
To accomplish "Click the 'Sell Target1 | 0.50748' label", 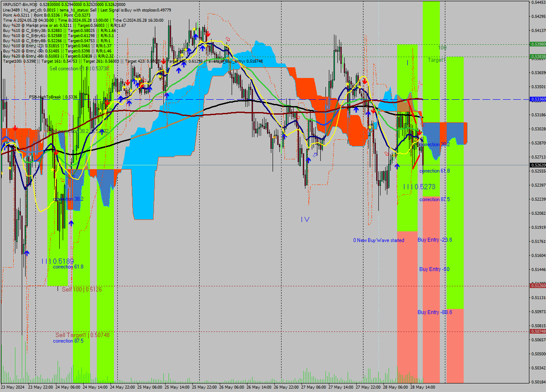I will click(x=82, y=335).
